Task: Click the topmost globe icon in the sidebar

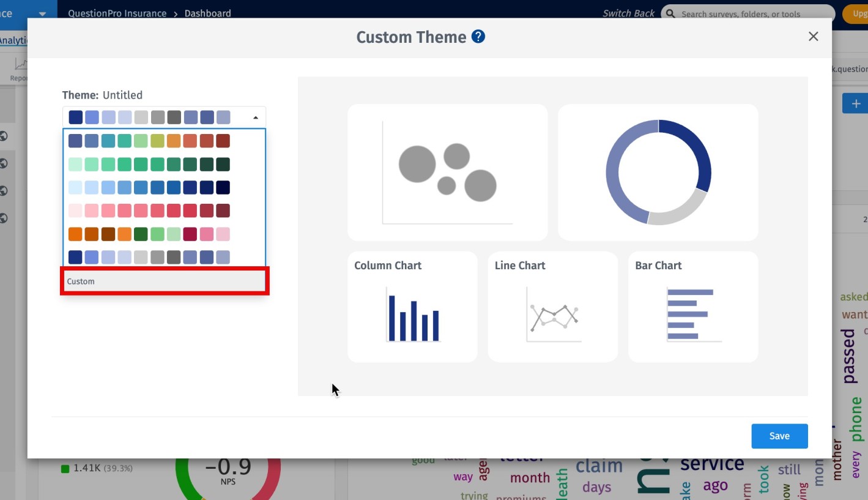Action: tap(3, 136)
